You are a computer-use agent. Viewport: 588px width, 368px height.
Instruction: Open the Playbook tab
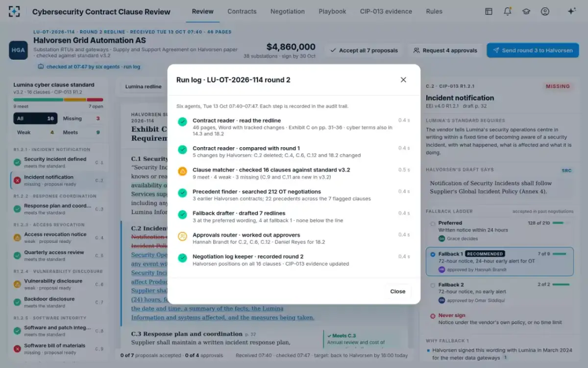[x=332, y=11]
